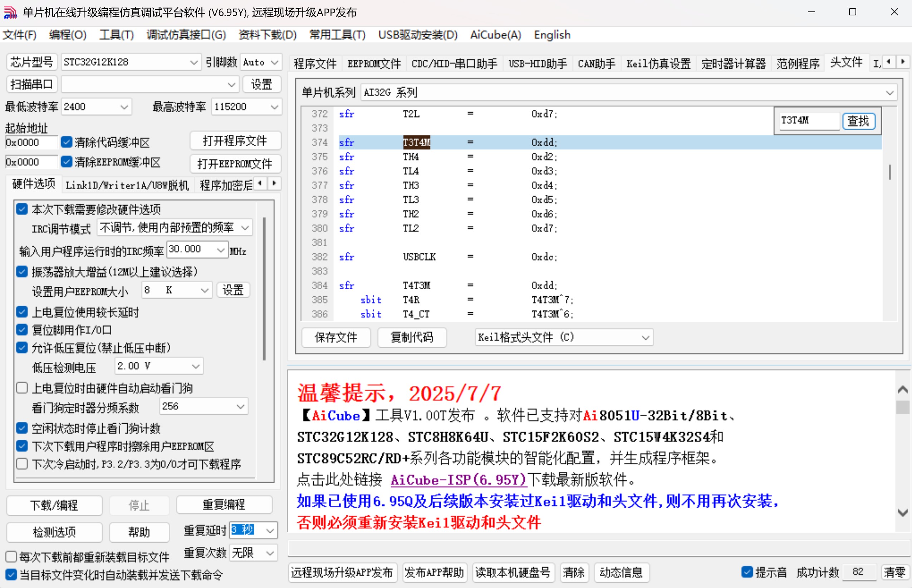Uncheck 本次下载需要修改硬件选项

[22, 209]
